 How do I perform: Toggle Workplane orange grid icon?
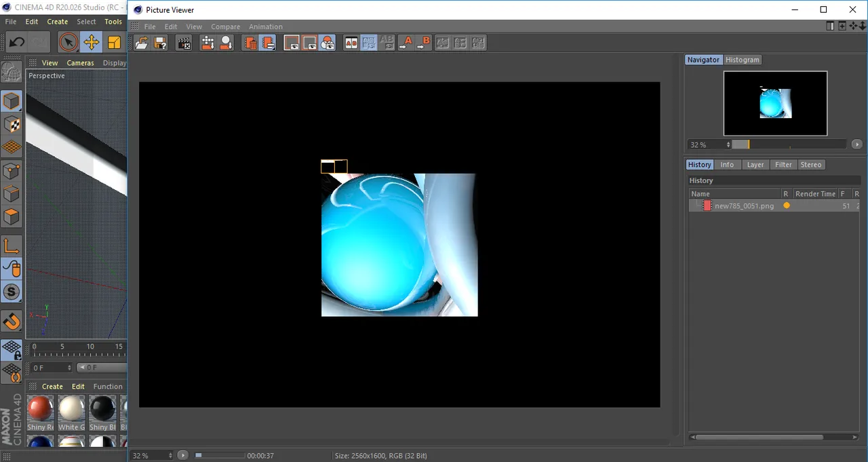coord(12,147)
